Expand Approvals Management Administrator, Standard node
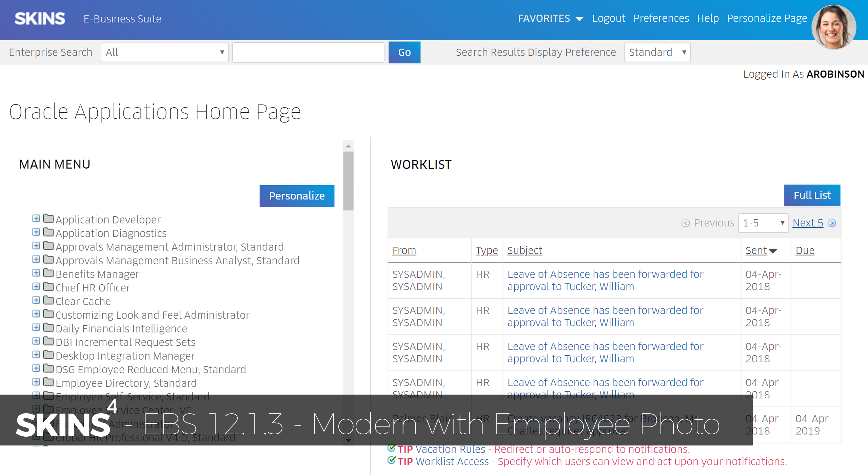Viewport: 868px width, 475px height. (x=36, y=245)
